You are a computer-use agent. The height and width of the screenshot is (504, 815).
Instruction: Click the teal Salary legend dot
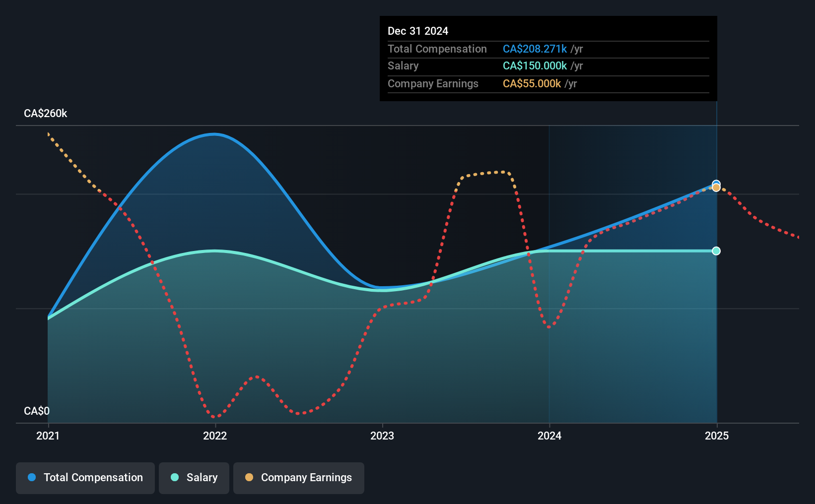175,477
